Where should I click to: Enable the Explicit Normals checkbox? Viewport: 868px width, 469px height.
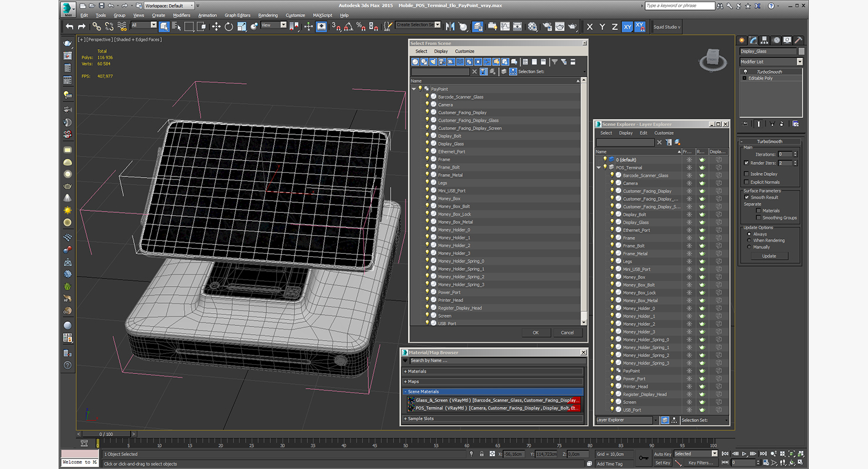746,182
